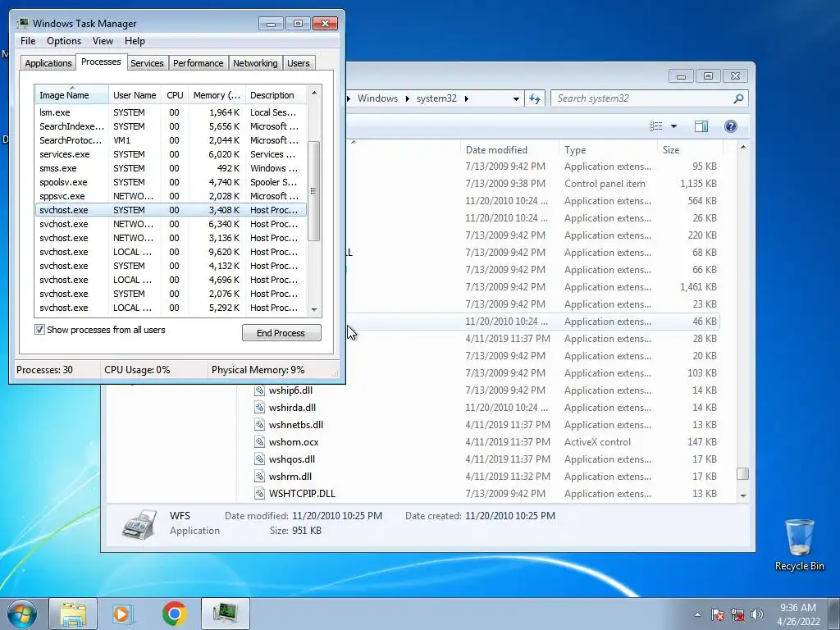This screenshot has height=630, width=840.
Task: Open the File menu in Task Manager
Action: [x=28, y=41]
